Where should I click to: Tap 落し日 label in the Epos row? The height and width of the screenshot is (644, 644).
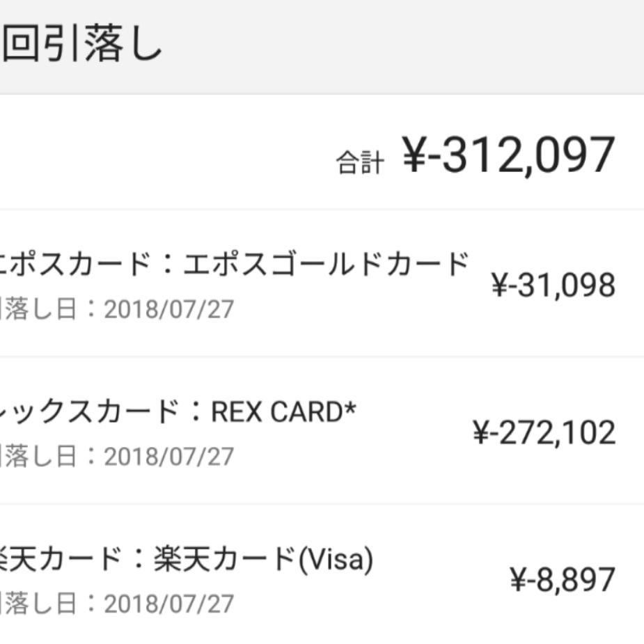click(38, 310)
